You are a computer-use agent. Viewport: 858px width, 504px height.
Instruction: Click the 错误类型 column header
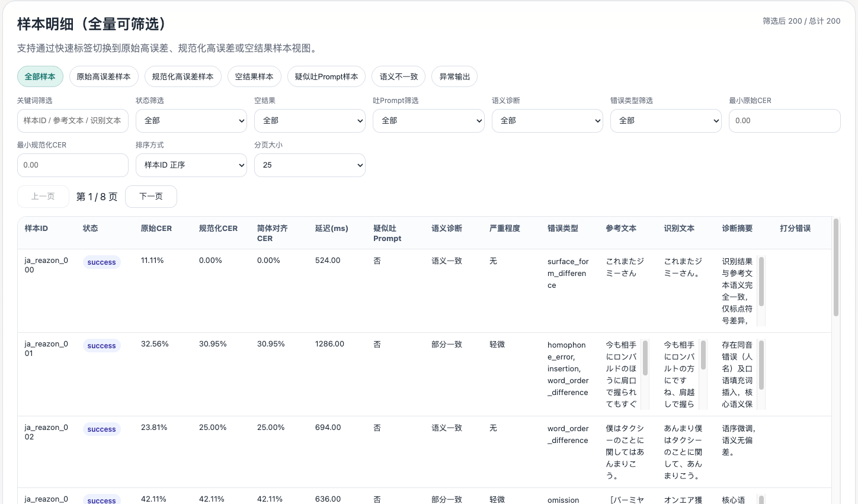[563, 229]
